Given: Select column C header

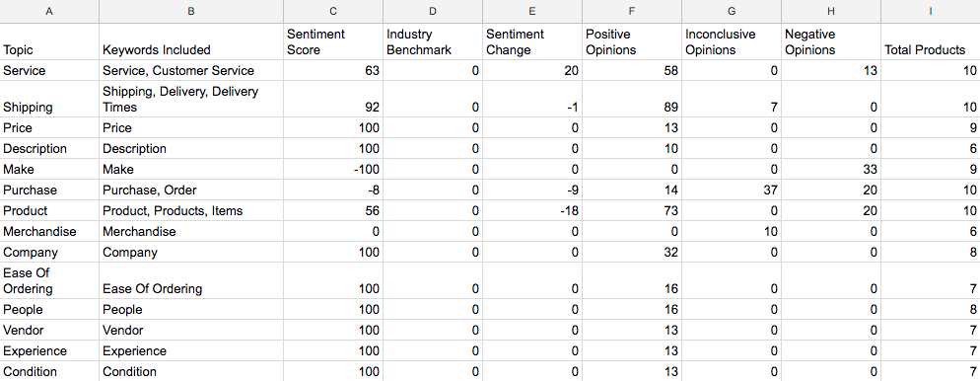Looking at the screenshot, I should [333, 11].
